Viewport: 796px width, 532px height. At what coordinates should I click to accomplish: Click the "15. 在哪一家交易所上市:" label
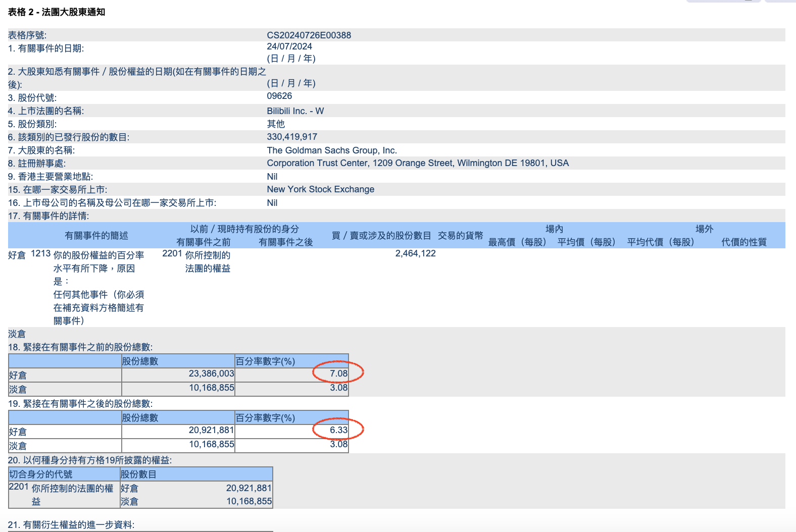(x=58, y=190)
